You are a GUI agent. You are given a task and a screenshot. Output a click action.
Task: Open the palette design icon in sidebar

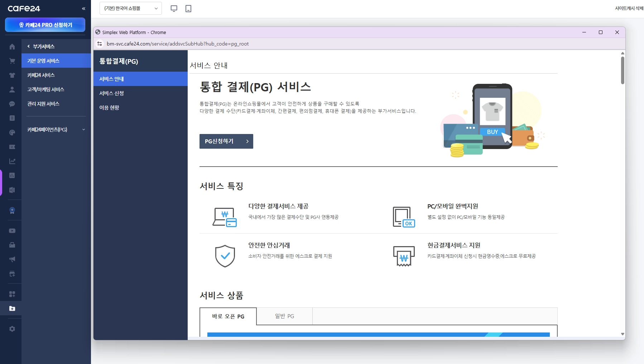coord(12,133)
